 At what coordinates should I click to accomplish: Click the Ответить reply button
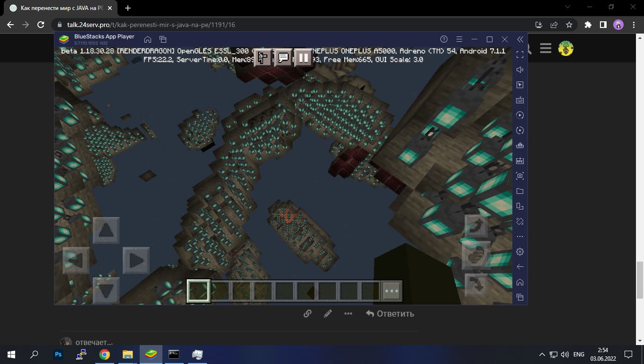click(390, 314)
